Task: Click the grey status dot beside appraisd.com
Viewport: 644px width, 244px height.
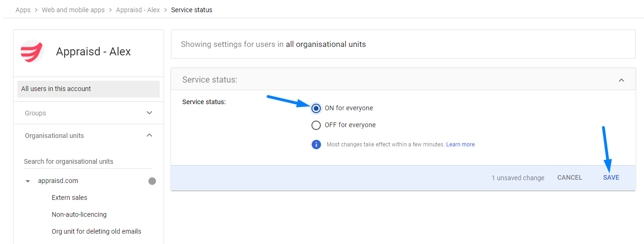Action: [x=152, y=181]
